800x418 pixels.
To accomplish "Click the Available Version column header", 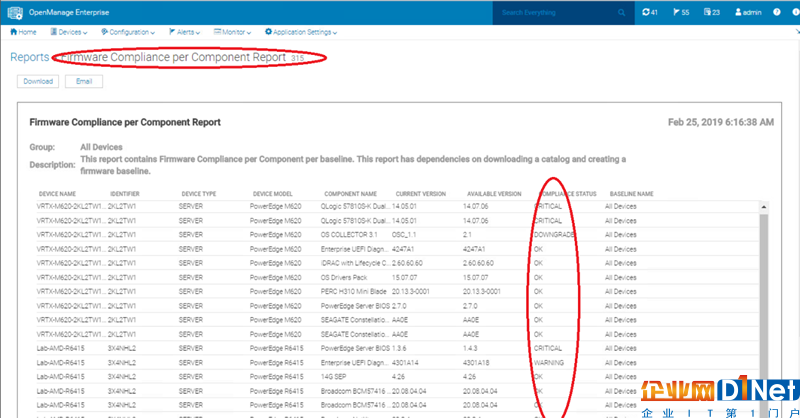I will coord(494,194).
